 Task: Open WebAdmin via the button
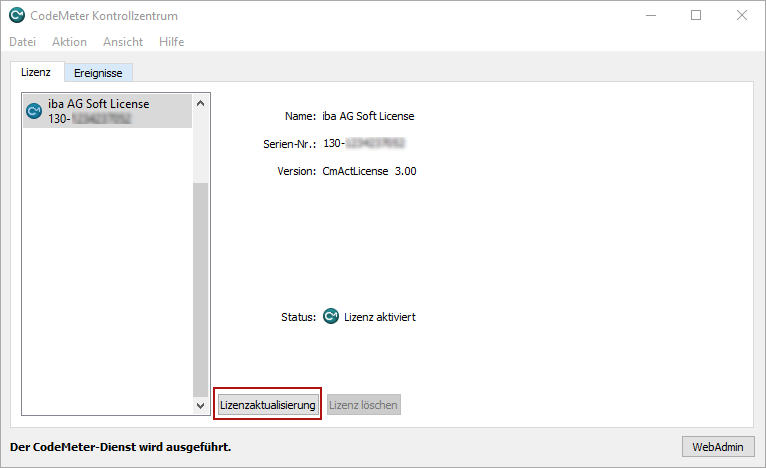pos(718,447)
